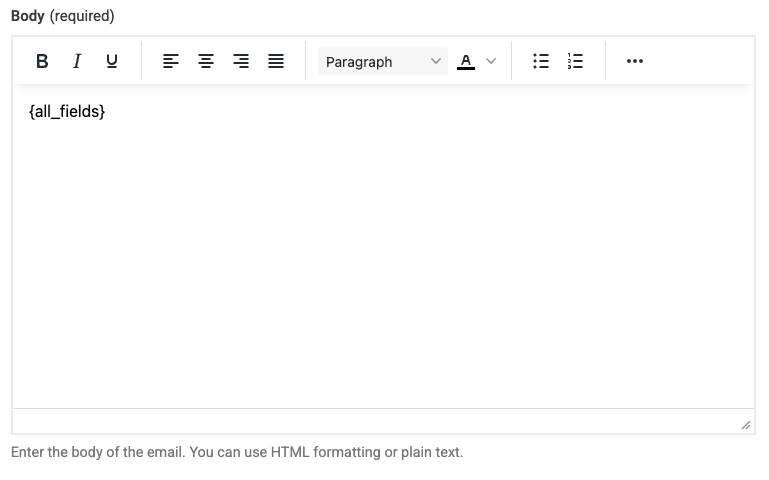Align text to the right
Screen dimensions: 769x480
(241, 61)
